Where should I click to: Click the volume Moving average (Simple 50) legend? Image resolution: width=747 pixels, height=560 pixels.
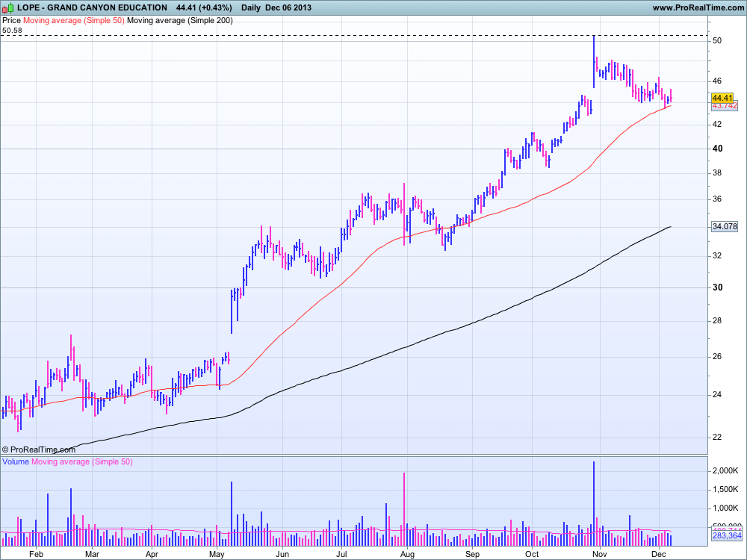(82, 461)
